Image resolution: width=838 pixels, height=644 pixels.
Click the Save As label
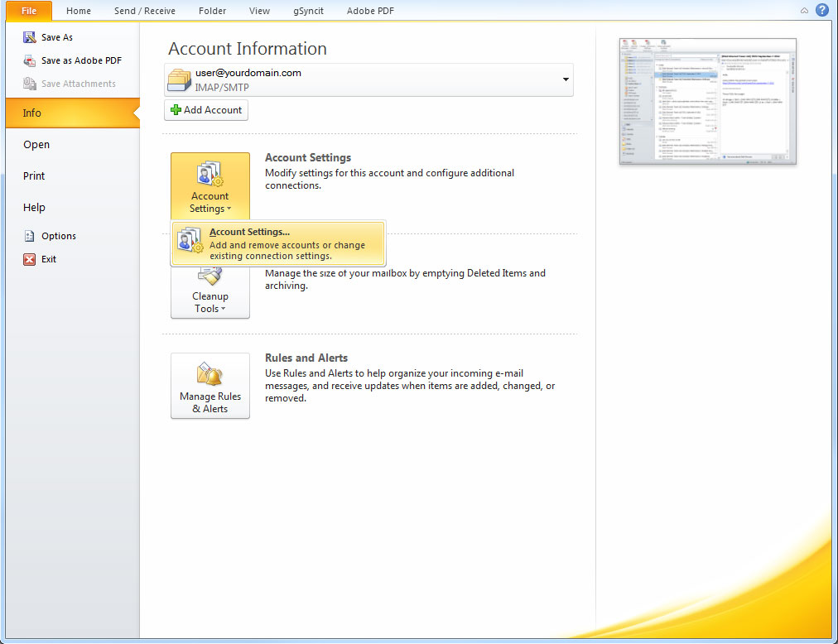point(57,37)
